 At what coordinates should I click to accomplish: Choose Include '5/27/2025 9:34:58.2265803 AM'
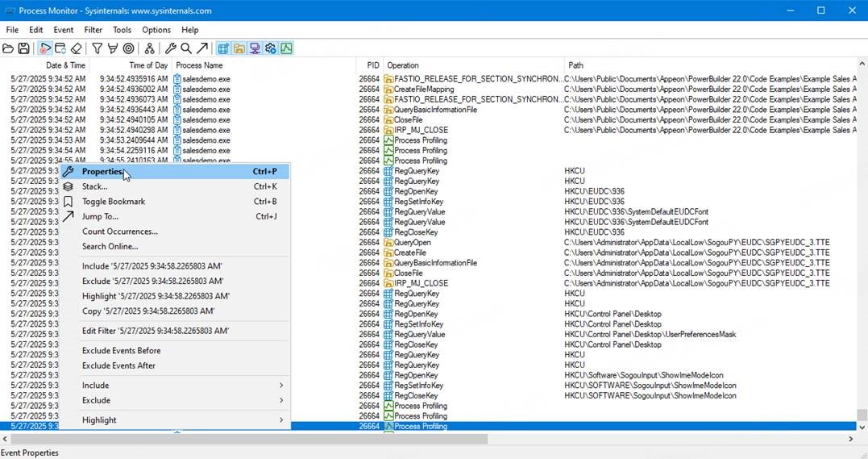pos(174,266)
